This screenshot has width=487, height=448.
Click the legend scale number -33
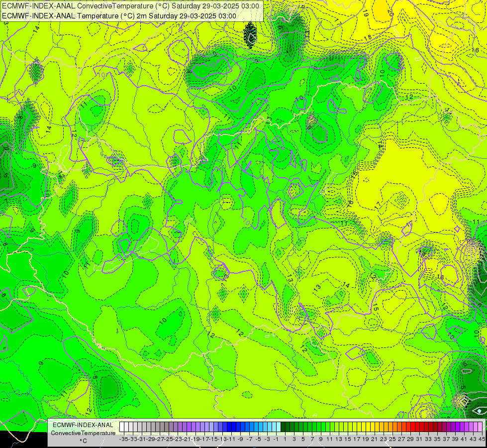(x=133, y=439)
